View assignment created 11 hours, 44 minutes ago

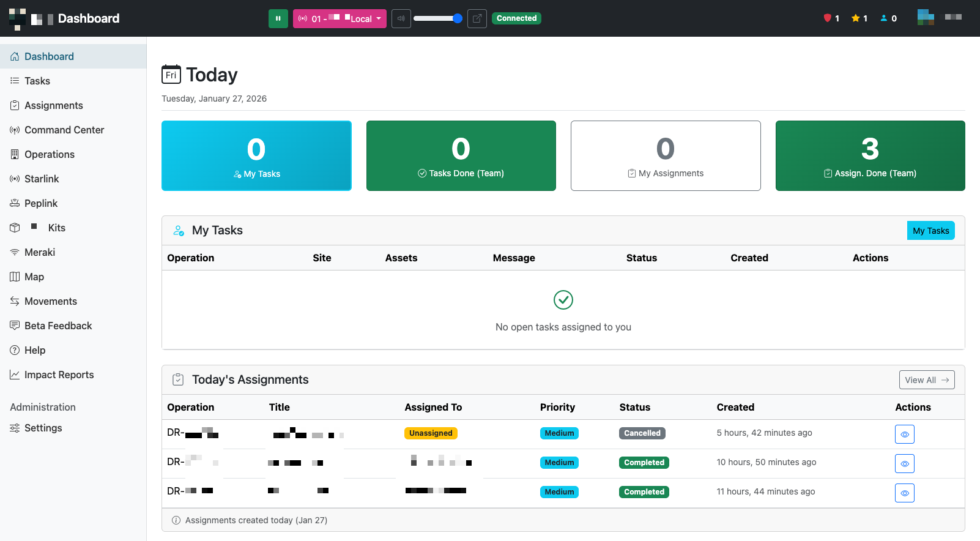coord(905,493)
